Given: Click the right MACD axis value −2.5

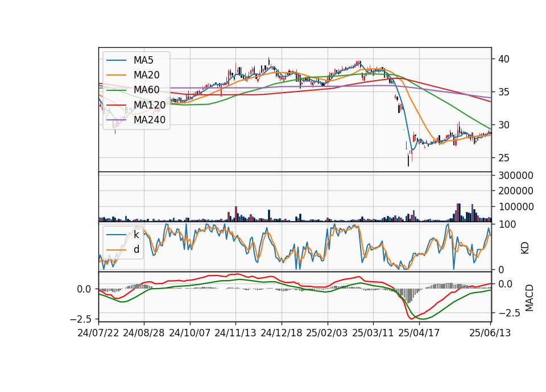Looking at the screenshot, I should point(510,313).
